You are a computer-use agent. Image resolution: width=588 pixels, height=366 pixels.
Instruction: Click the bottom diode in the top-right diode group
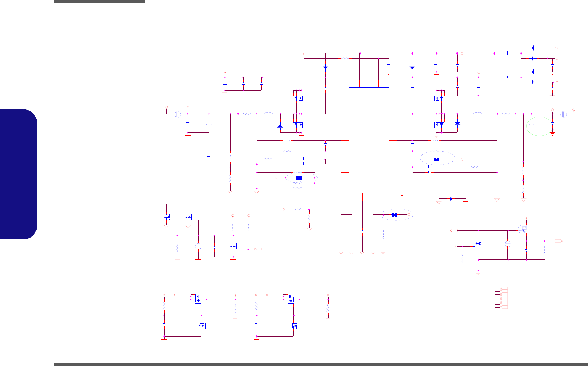[x=533, y=82]
